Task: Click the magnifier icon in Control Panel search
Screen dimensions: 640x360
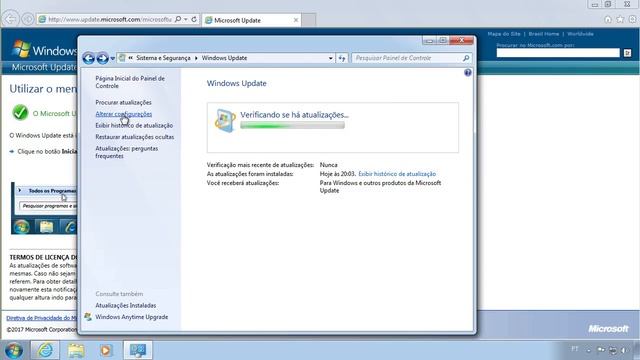Action: coord(466,58)
